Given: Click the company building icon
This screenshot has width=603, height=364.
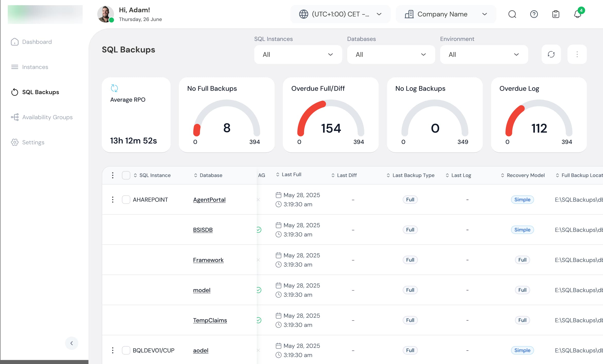Looking at the screenshot, I should pos(409,14).
